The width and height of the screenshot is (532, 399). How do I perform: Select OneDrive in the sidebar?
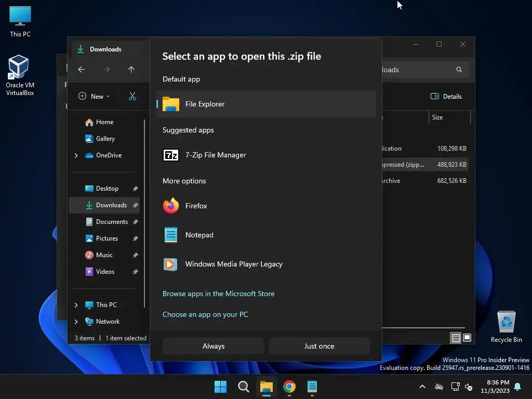[x=109, y=155]
